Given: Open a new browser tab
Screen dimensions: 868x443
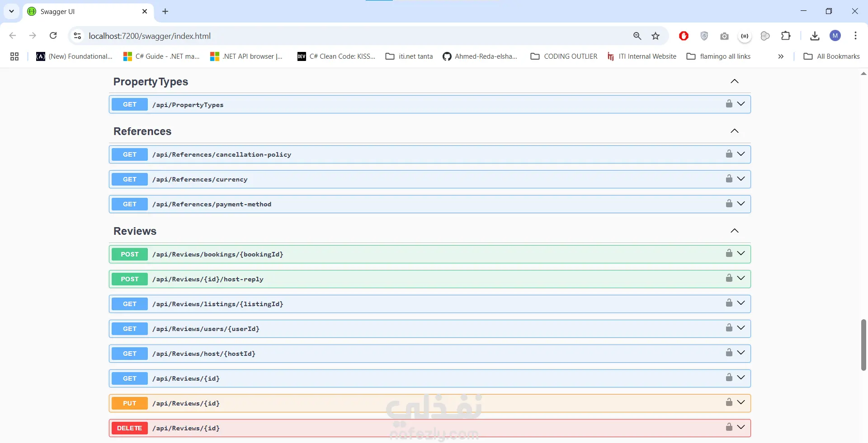Looking at the screenshot, I should coord(165,11).
